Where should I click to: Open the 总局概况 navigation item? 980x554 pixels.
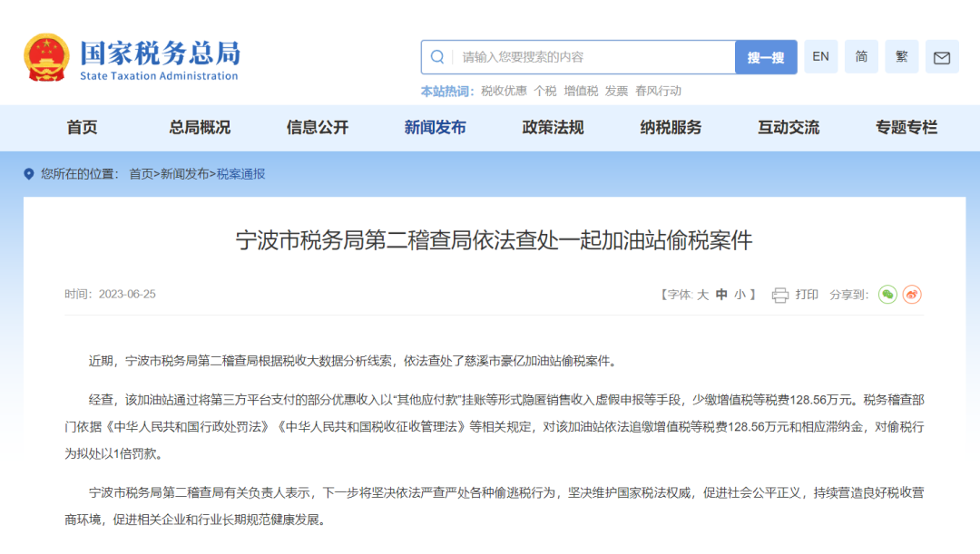click(200, 128)
